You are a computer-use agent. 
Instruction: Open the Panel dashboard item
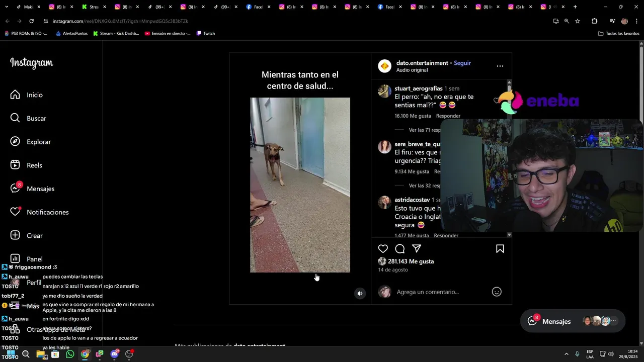click(26, 259)
